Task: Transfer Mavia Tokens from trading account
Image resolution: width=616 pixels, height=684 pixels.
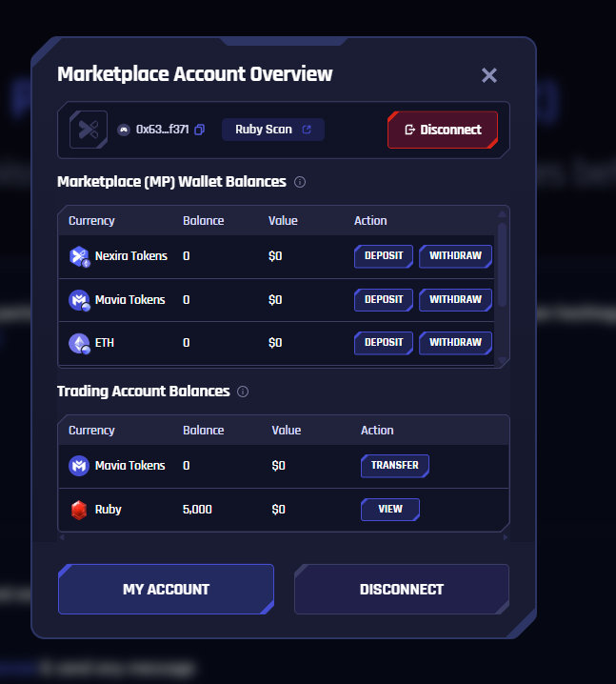Action: (x=395, y=466)
